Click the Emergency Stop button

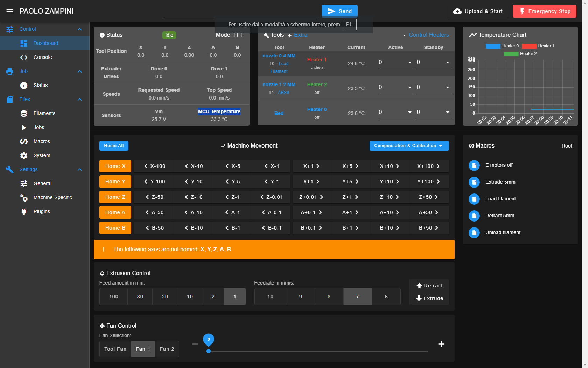click(545, 11)
